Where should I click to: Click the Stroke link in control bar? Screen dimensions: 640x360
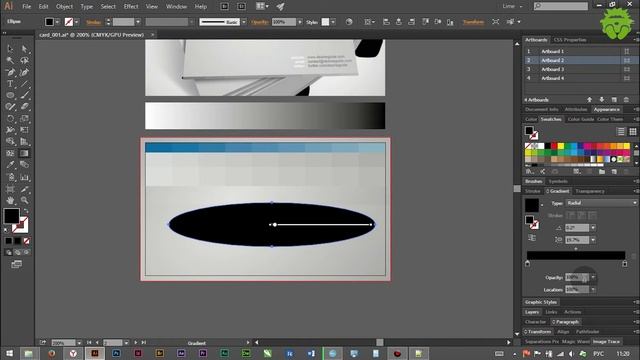point(93,22)
